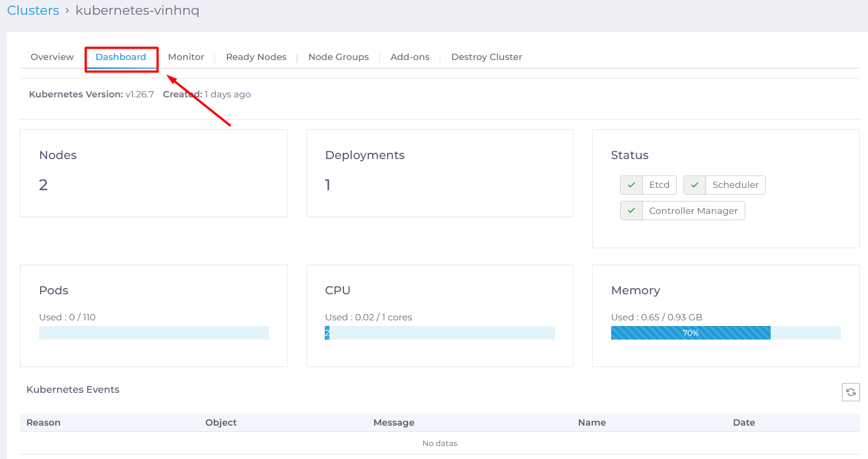The image size is (868, 459).
Task: Click the CPU usage progress bar
Action: [x=440, y=333]
